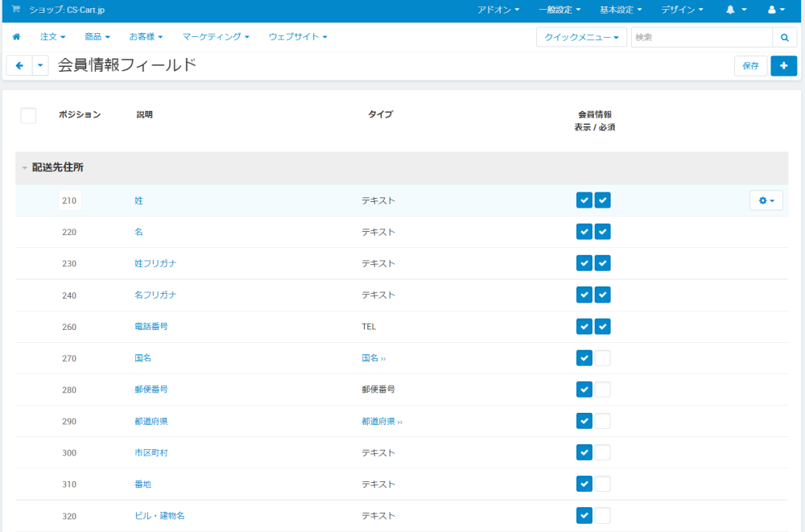This screenshot has width=805, height=532.
Task: Click the position value 260
Action: pos(69,327)
